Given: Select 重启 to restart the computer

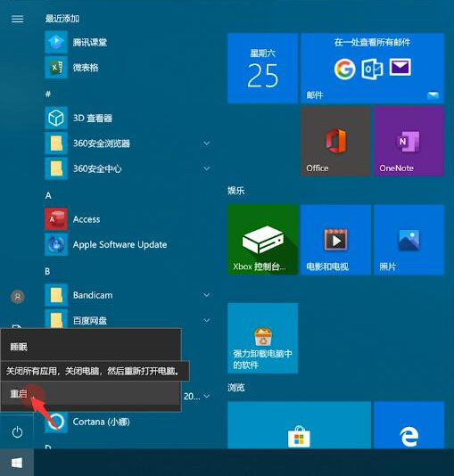Looking at the screenshot, I should click(90, 394).
